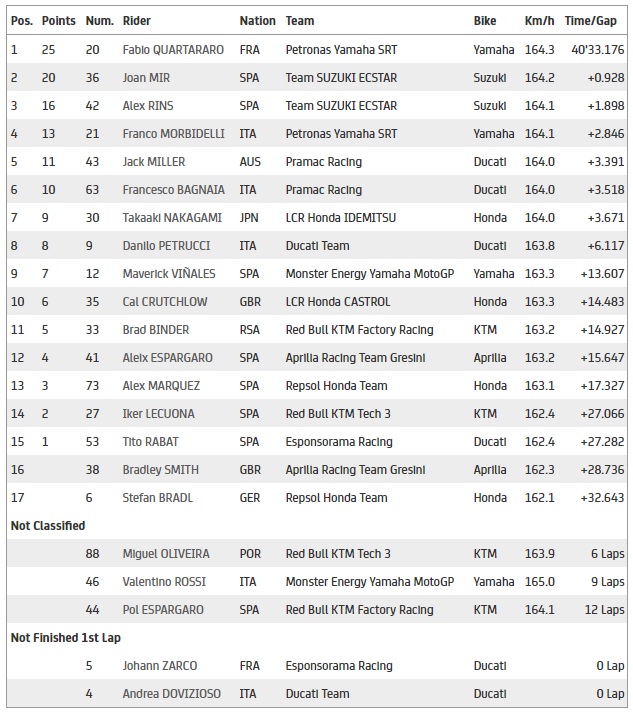
Task: Click the Time/Gap column header
Action: click(590, 20)
